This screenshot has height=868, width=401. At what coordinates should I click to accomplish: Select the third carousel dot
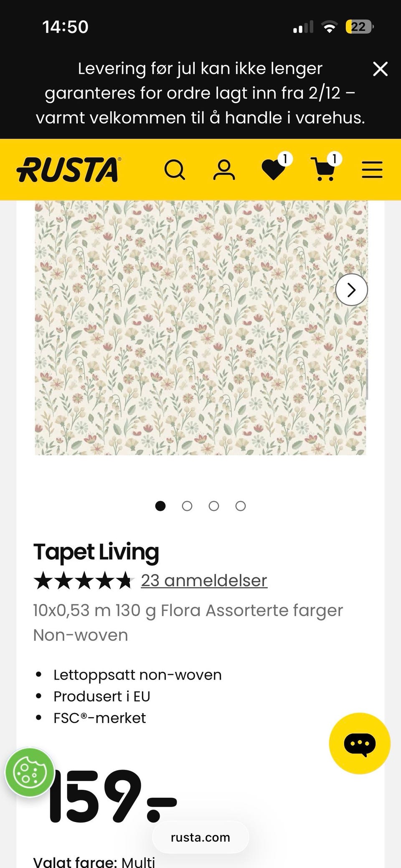214,506
